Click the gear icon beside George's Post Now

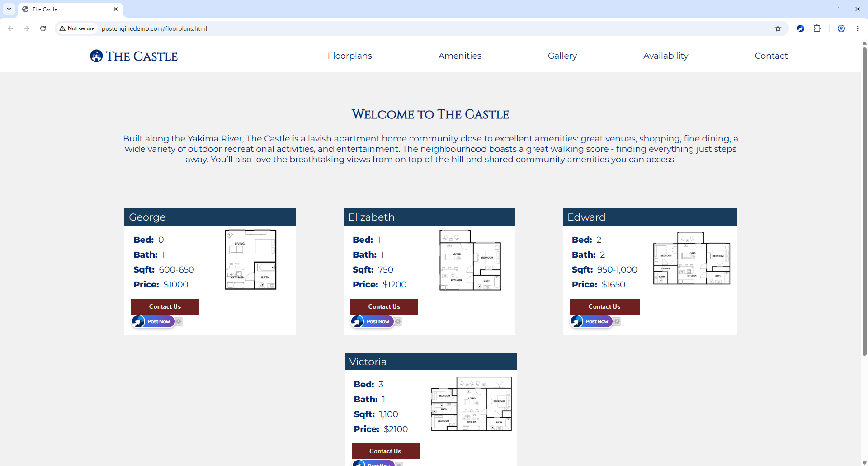[x=179, y=321]
